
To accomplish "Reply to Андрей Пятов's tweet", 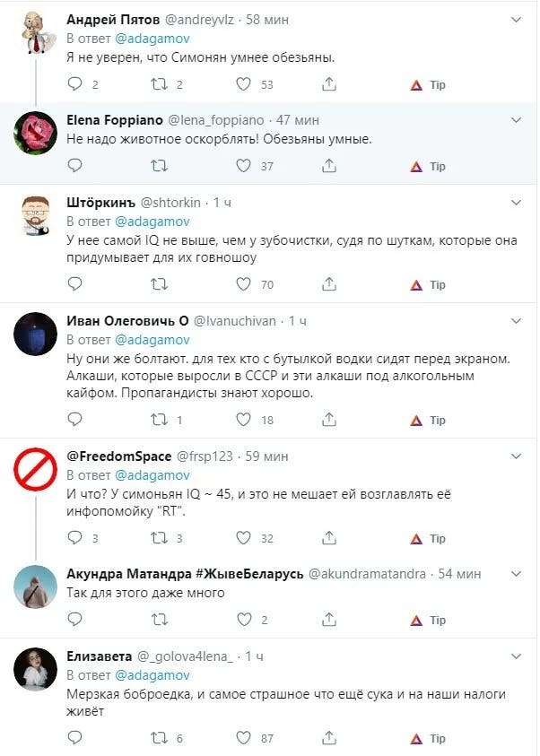I will (75, 84).
